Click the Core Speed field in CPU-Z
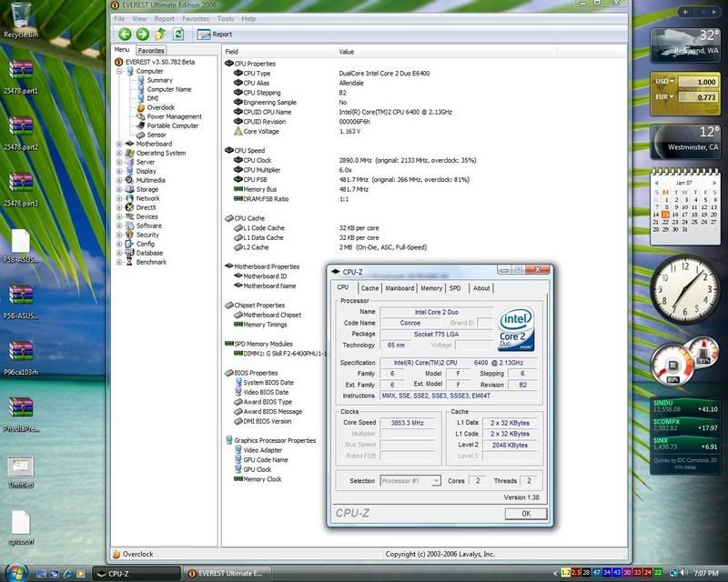The width and height of the screenshot is (728, 582). pos(407,423)
